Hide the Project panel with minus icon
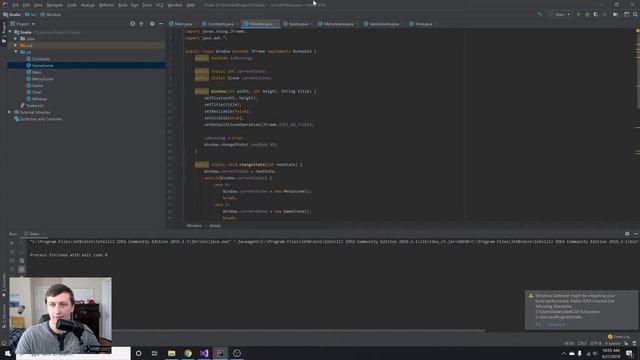 click(161, 24)
